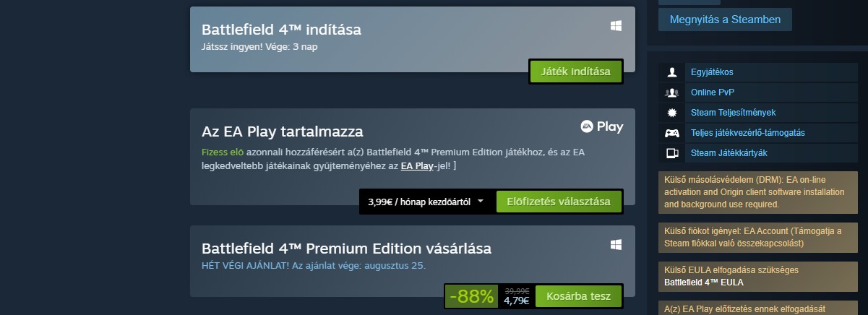Click the game controller support icon
The image size is (868, 315).
(x=672, y=133)
